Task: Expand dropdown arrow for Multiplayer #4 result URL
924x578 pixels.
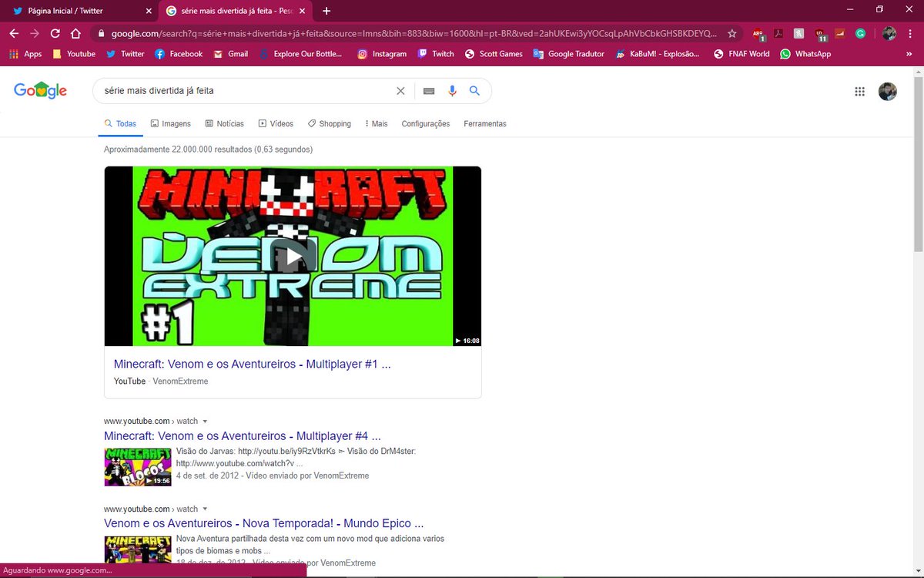Action: [x=205, y=422]
